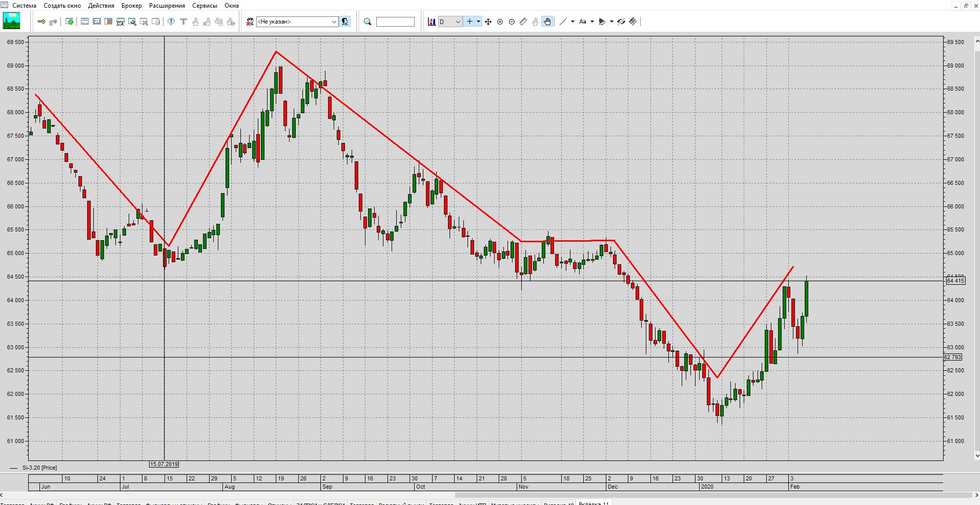The image size is (980, 505).
Task: Click the Si-3.20 [Price] legend label
Action: pos(40,468)
